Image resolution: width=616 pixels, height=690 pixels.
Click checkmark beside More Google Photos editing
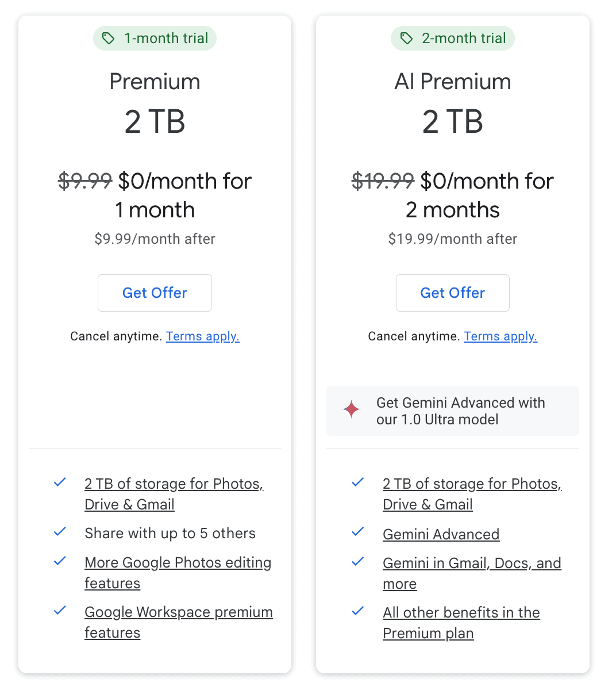click(x=60, y=561)
